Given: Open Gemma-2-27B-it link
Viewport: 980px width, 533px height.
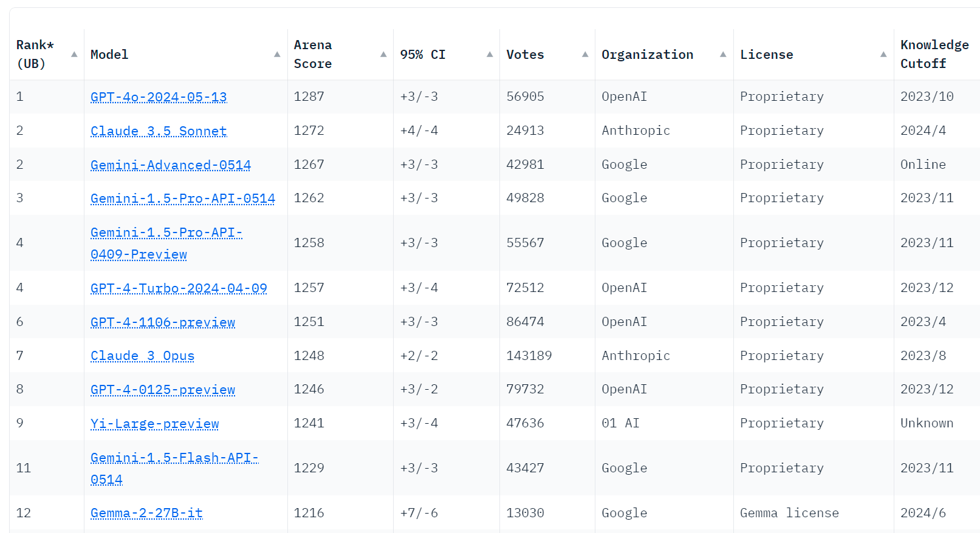Looking at the screenshot, I should click(146, 513).
